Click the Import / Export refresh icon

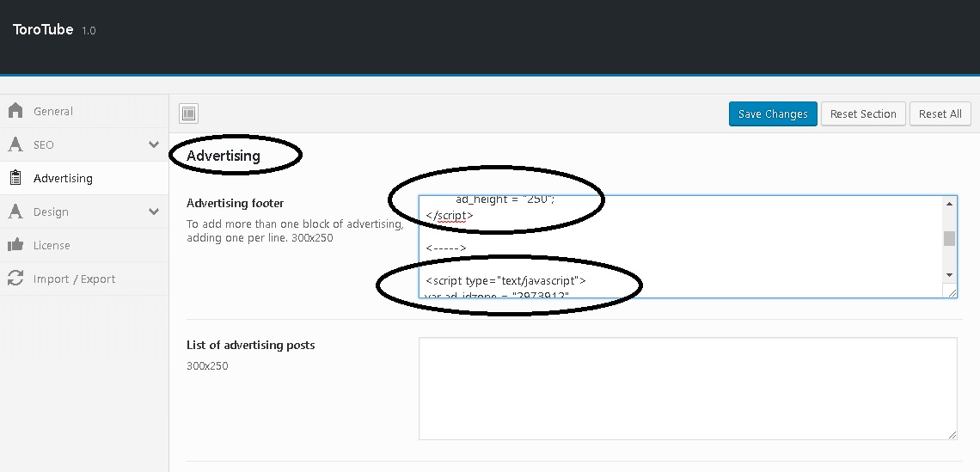[15, 279]
